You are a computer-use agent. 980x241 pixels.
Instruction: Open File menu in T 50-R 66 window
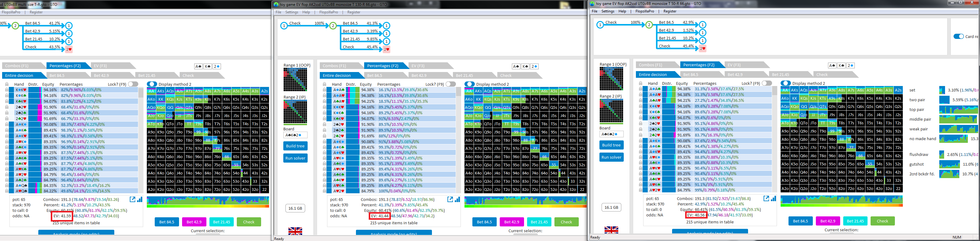[x=595, y=12]
